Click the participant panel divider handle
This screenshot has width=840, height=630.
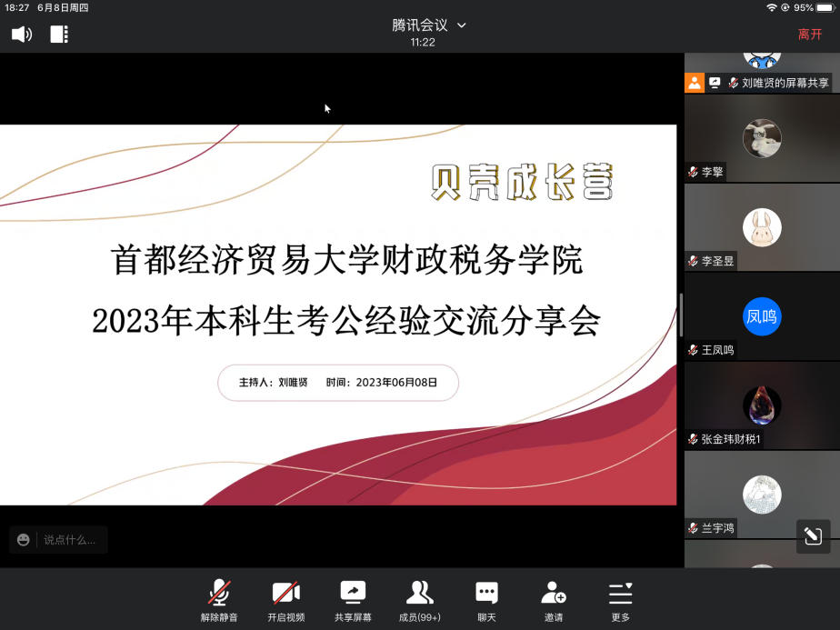coord(680,315)
